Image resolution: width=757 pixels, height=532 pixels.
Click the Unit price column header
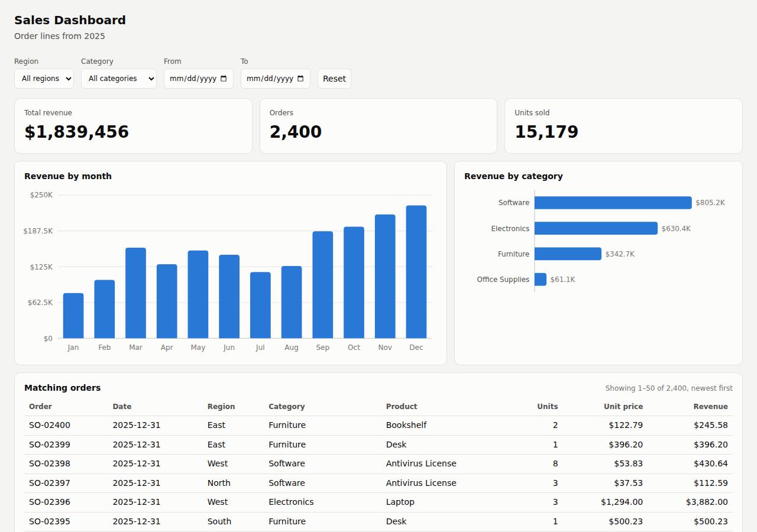[623, 407]
